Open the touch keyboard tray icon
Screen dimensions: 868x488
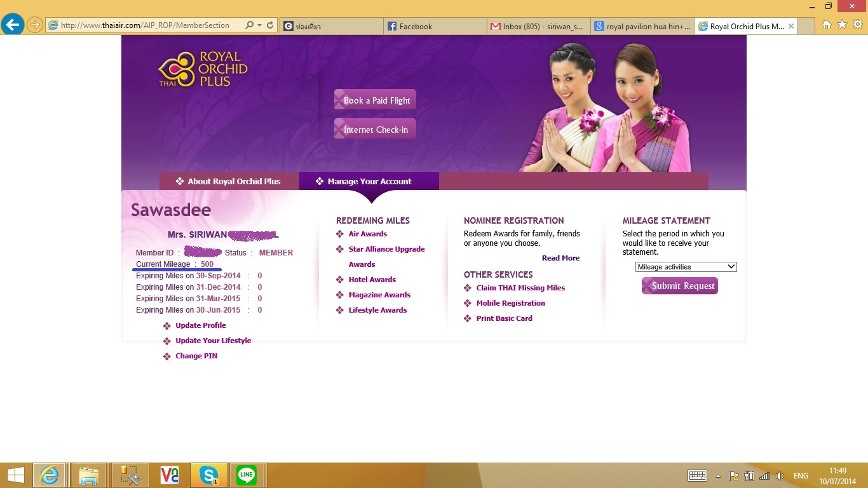697,476
